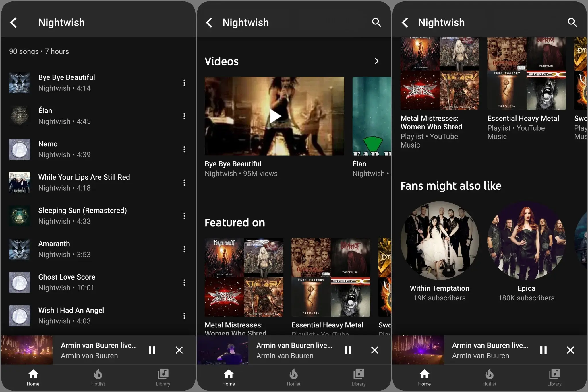Go back in middle Nightwish screen
588x392 pixels.
click(209, 22)
